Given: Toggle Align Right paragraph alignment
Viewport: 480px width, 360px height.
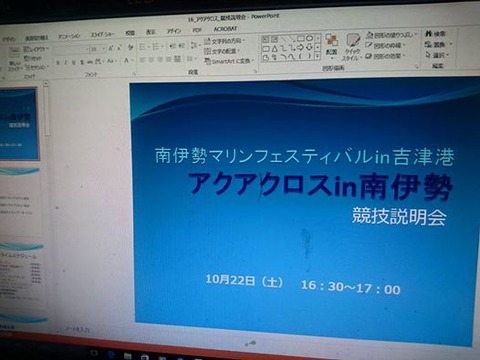Looking at the screenshot, I should click(x=160, y=60).
